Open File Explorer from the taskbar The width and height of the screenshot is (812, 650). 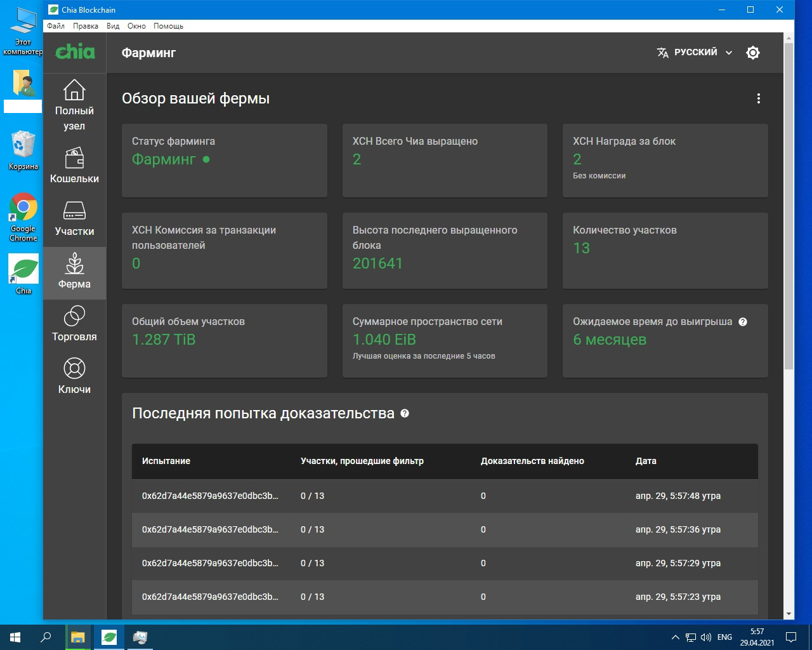(77, 637)
